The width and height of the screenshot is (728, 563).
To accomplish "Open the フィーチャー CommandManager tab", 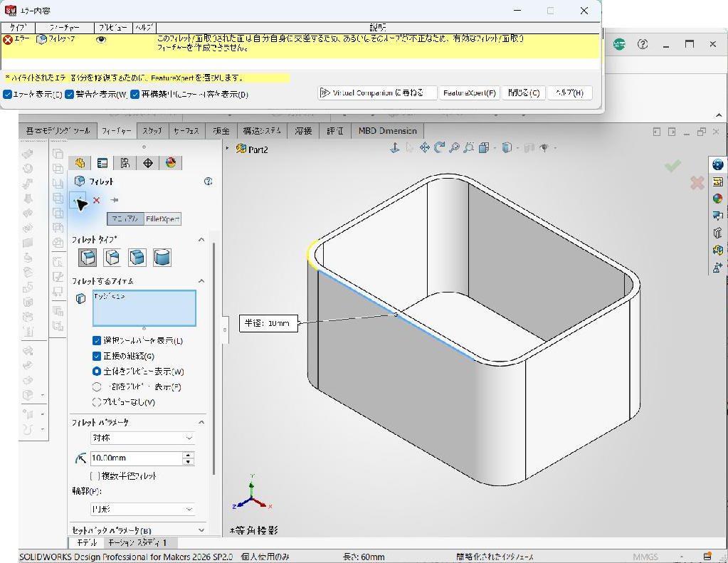I will (117, 131).
